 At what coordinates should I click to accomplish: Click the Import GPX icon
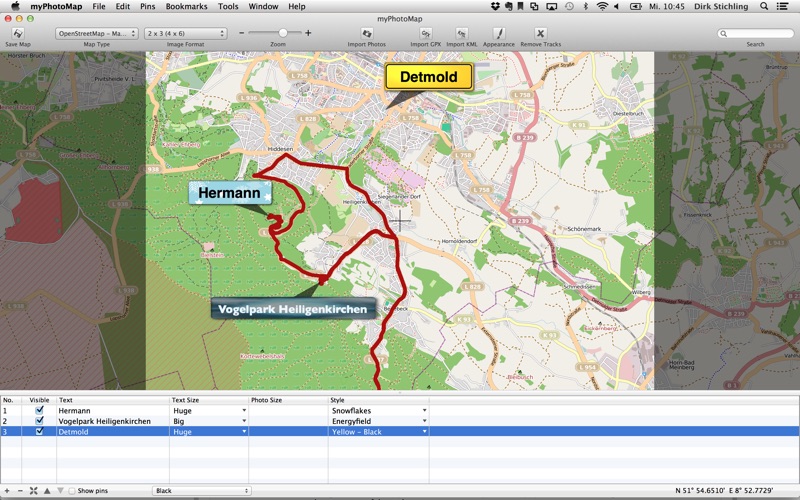[425, 34]
